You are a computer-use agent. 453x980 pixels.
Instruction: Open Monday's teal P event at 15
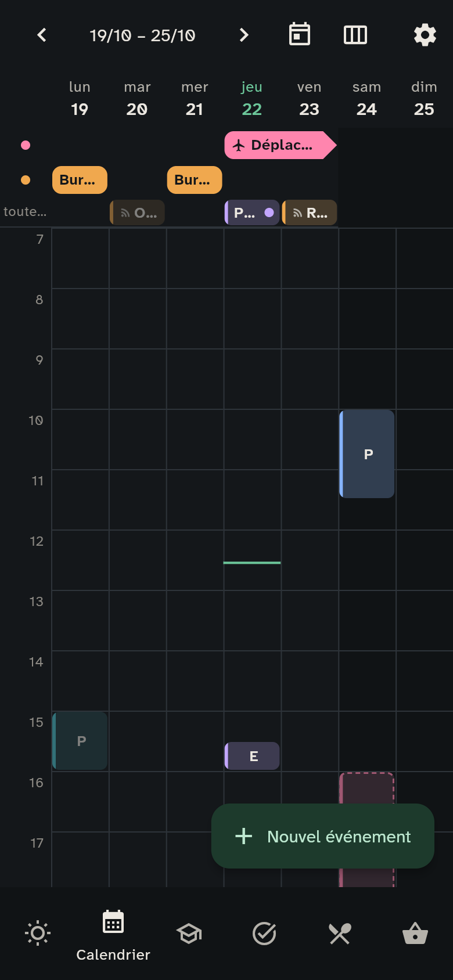pyautogui.click(x=80, y=741)
